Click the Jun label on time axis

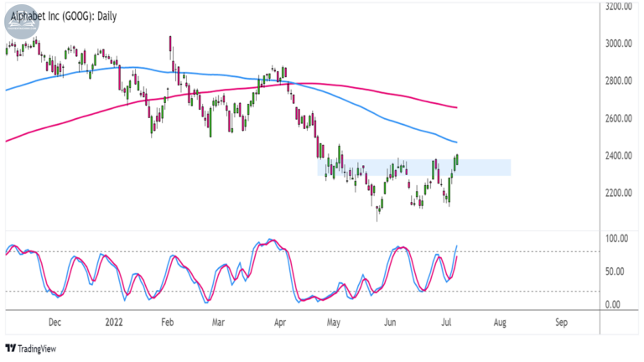[x=390, y=322]
